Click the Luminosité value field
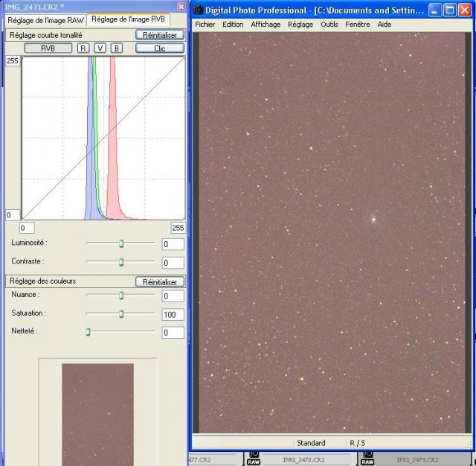 click(x=173, y=244)
